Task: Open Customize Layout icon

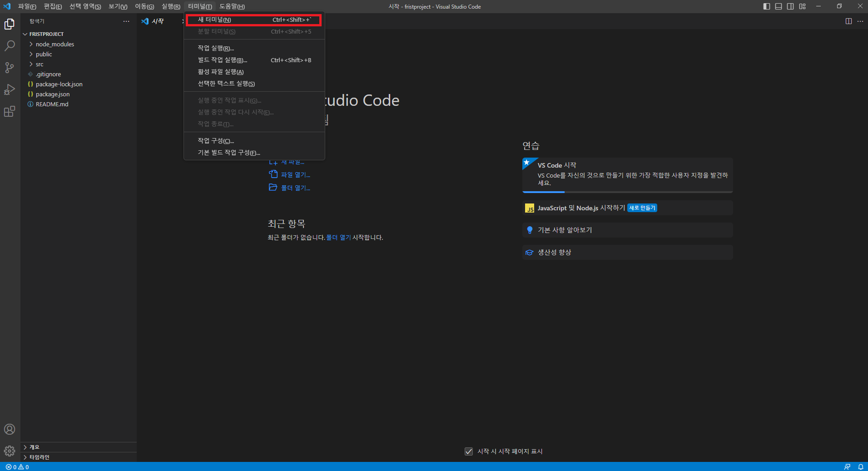Action: click(x=803, y=6)
